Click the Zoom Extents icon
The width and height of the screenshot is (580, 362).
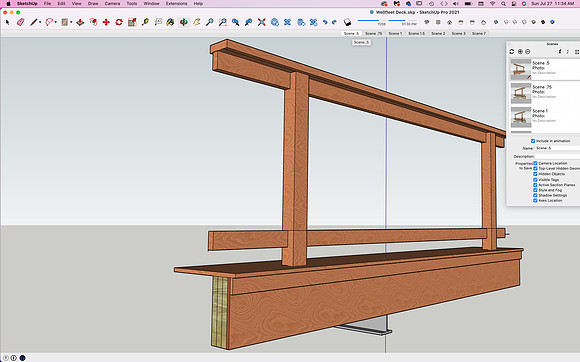[262, 23]
